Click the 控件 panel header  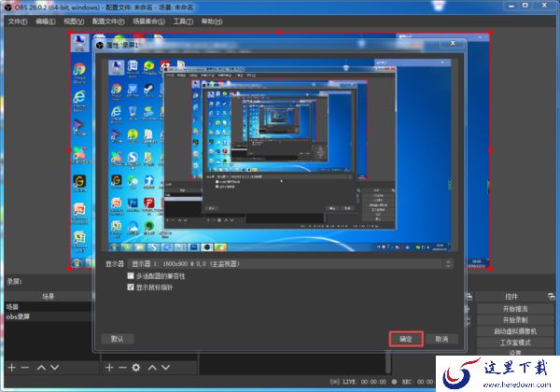click(x=511, y=297)
